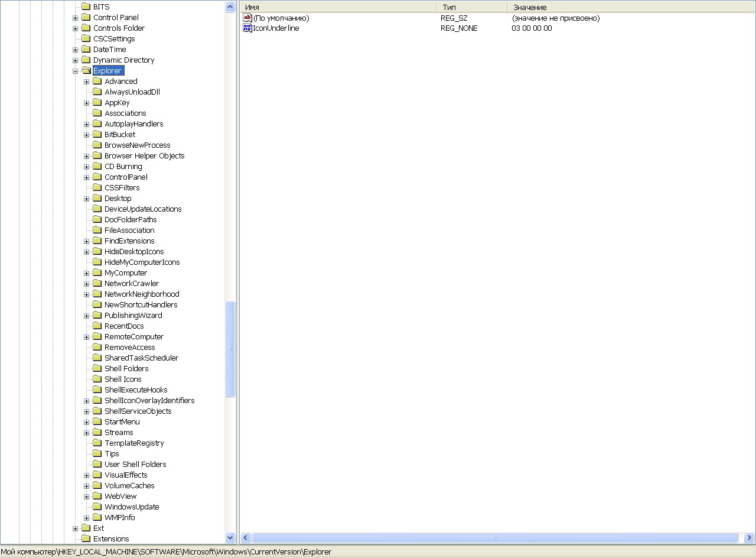This screenshot has width=756, height=558.
Task: Sort values by the Значение column header
Action: coord(631,7)
